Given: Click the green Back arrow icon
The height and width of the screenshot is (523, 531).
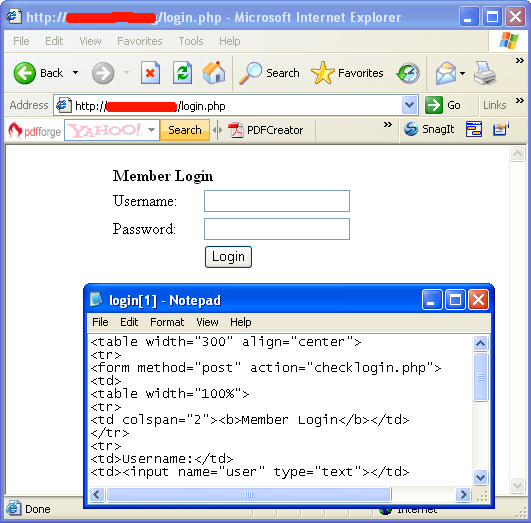Looking at the screenshot, I should point(24,73).
